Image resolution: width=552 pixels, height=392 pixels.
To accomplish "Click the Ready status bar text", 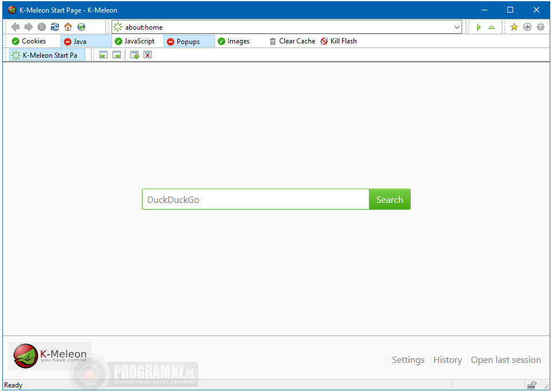I will pyautogui.click(x=13, y=385).
